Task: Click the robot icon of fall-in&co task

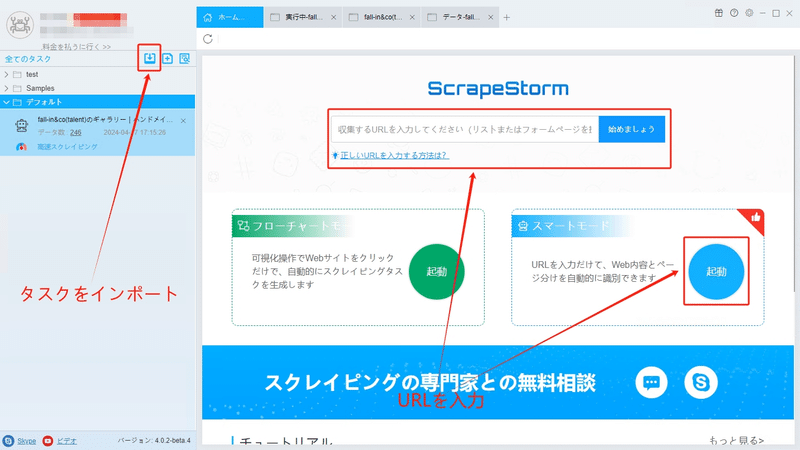Action: click(x=21, y=125)
